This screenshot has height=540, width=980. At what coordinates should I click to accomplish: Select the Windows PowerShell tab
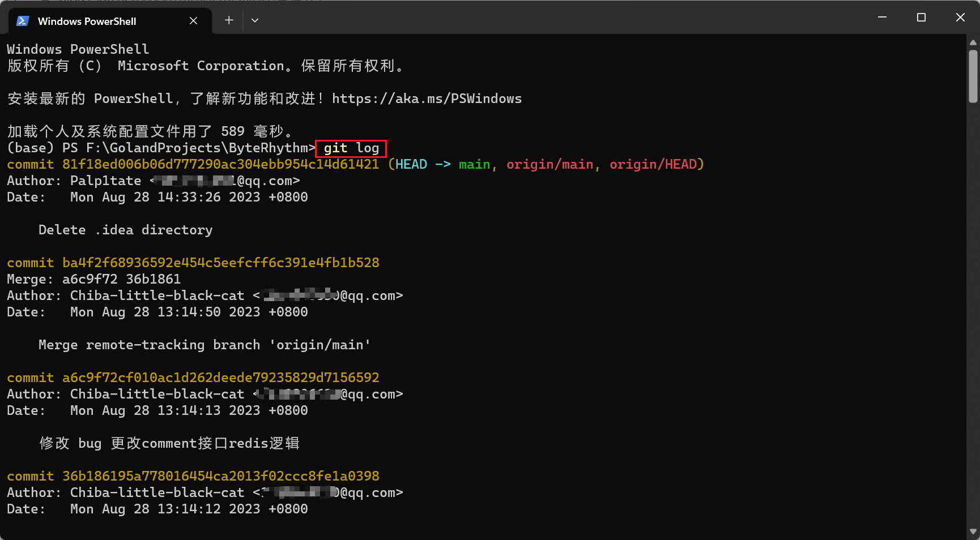pos(110,22)
